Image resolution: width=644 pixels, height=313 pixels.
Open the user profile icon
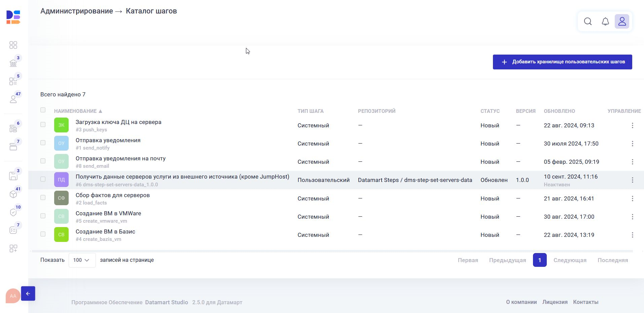click(x=622, y=22)
